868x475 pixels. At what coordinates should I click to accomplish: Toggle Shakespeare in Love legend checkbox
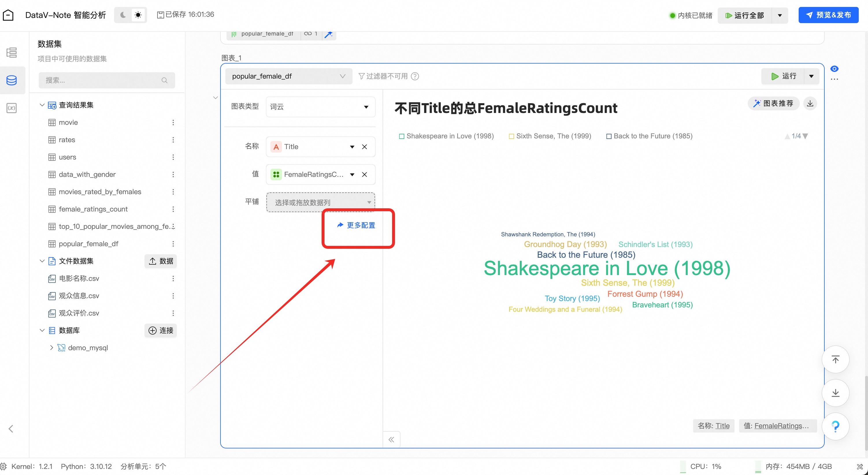tap(402, 136)
